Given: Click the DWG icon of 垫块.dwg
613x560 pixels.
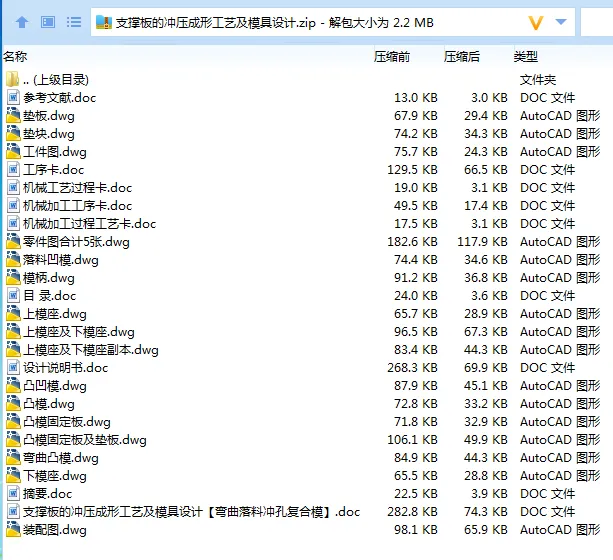Looking at the screenshot, I should coord(13,133).
